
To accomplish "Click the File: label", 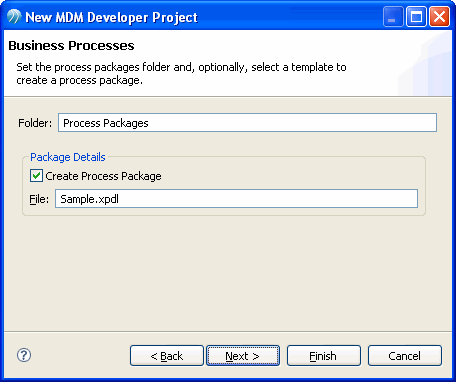I will click(39, 199).
